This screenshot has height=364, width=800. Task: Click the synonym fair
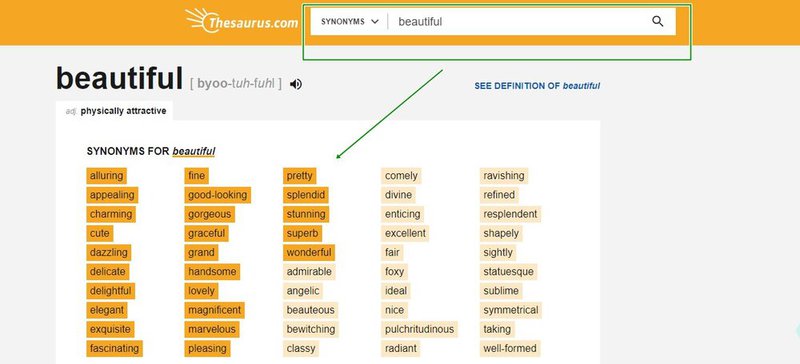click(x=392, y=253)
